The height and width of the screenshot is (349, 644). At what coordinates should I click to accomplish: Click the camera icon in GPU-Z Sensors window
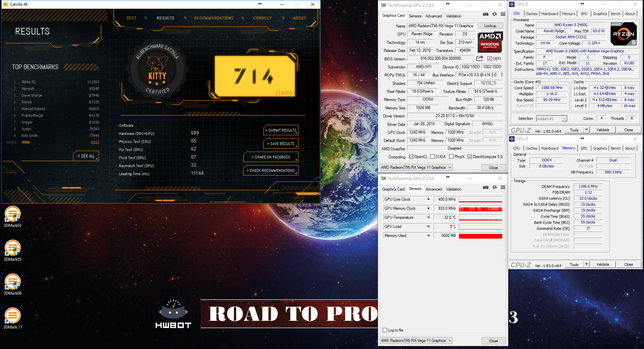coord(485,187)
